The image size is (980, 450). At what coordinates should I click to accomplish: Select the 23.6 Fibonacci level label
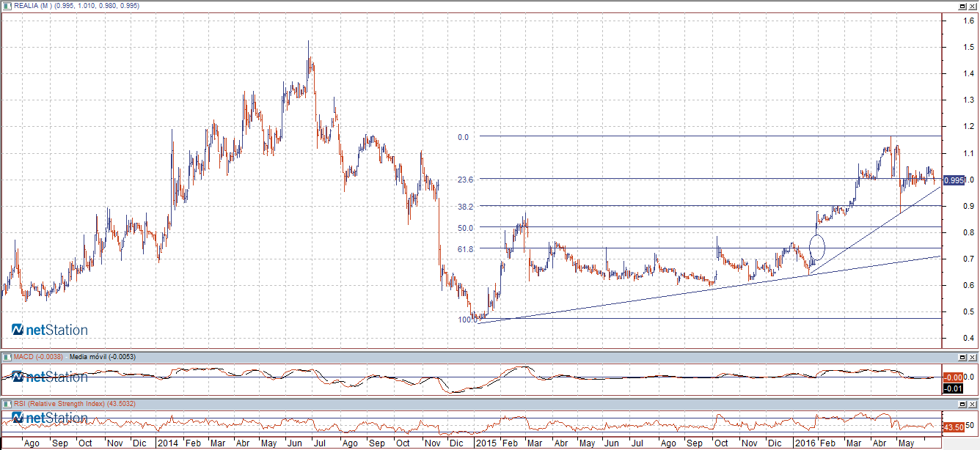pos(467,180)
